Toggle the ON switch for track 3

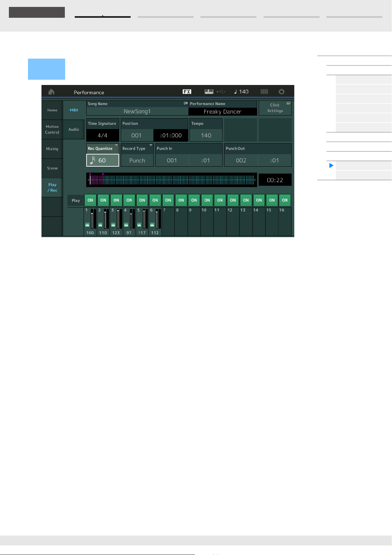116,200
